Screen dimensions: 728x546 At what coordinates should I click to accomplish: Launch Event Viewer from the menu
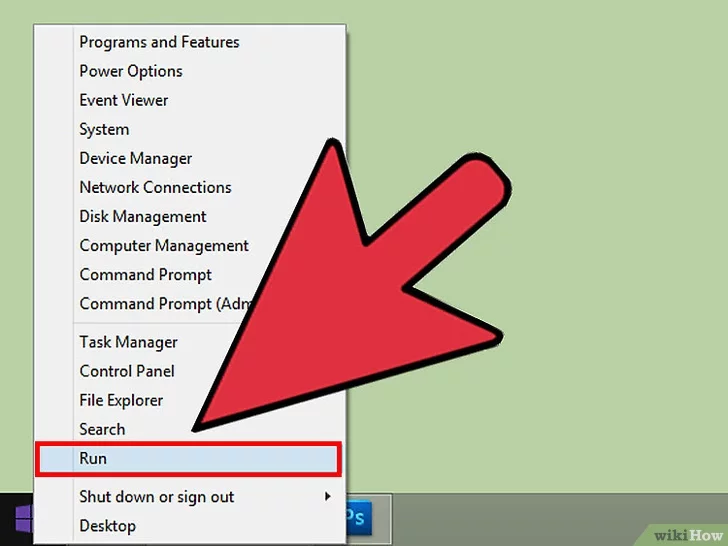[124, 100]
